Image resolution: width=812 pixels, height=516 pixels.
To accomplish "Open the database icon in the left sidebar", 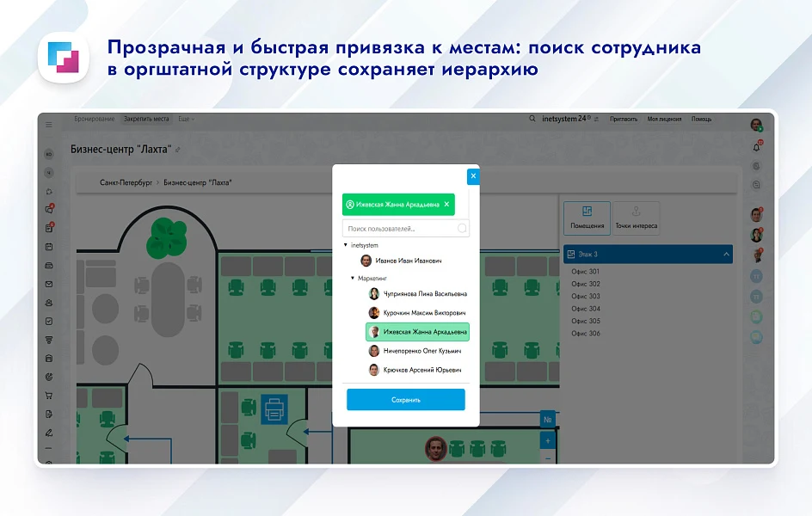I will [49, 358].
